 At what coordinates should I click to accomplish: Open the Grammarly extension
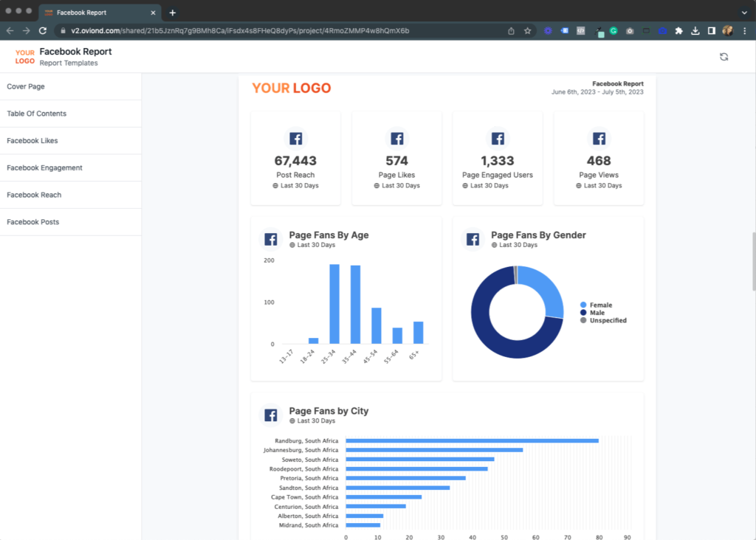[614, 31]
